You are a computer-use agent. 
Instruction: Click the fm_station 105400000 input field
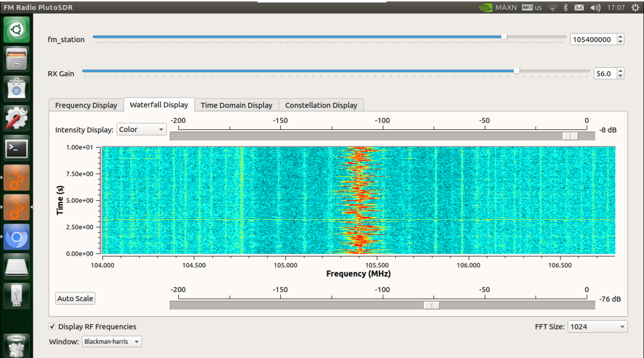[x=593, y=39]
